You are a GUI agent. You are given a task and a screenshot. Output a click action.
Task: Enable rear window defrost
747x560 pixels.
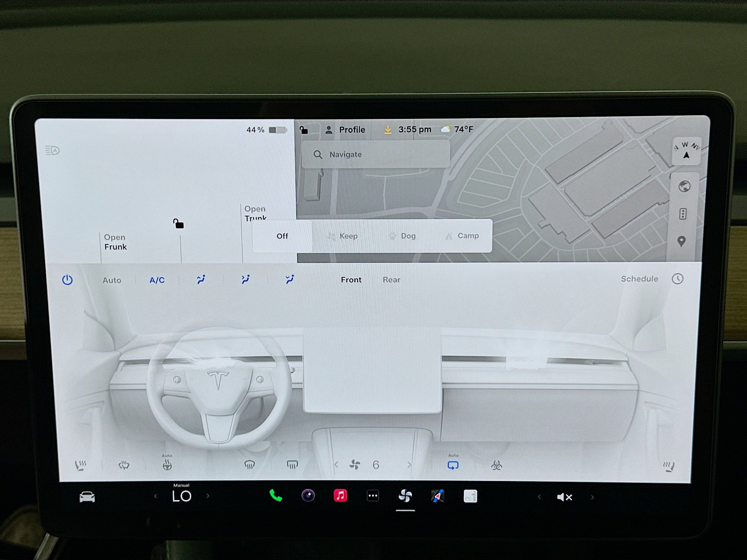click(292, 464)
